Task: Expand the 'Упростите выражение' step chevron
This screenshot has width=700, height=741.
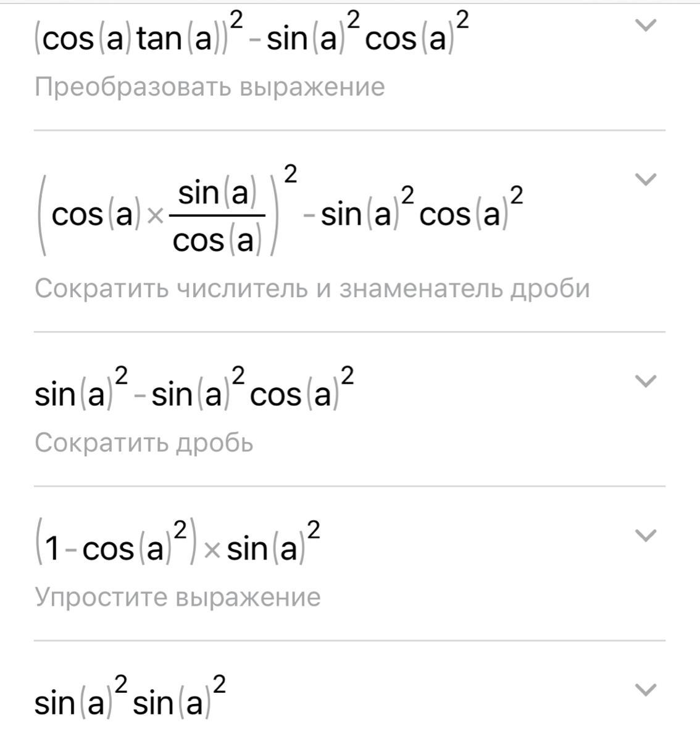Action: pos(645,535)
